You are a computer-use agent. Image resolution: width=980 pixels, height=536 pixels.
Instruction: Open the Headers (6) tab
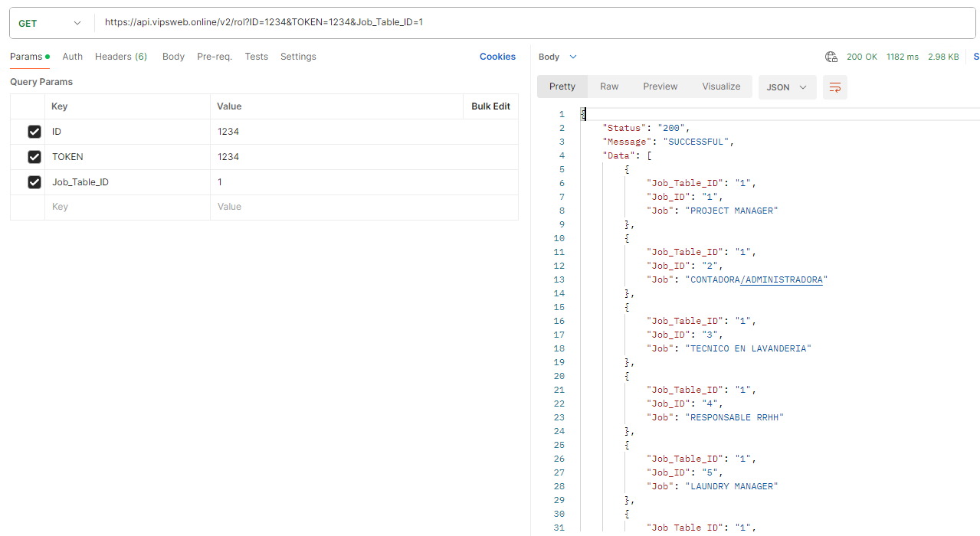click(120, 57)
